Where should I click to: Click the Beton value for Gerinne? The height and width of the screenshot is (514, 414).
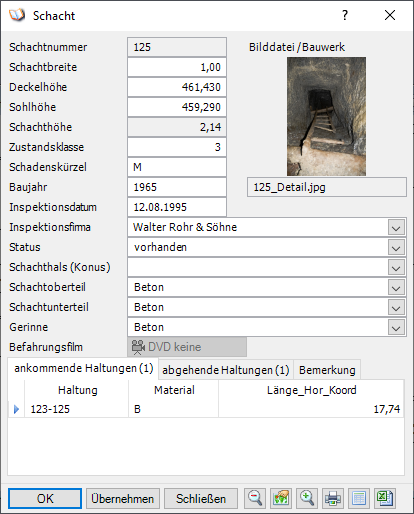pyautogui.click(x=149, y=327)
